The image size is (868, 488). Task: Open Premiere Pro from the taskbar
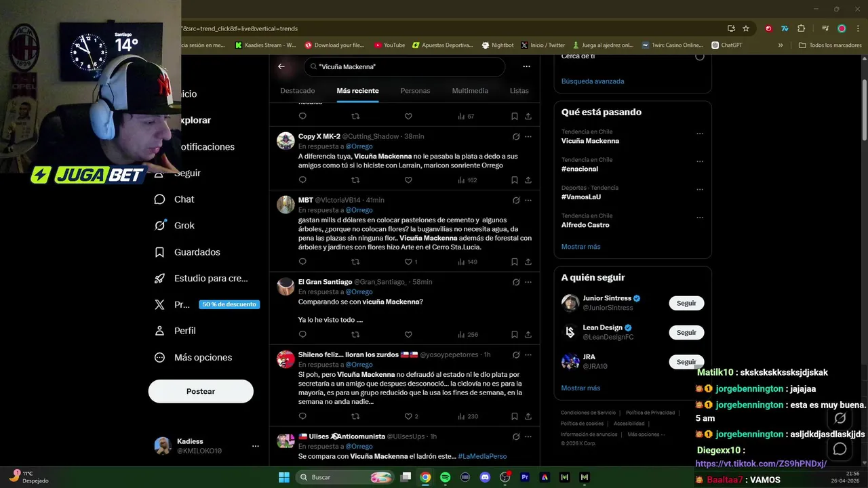pos(525,477)
